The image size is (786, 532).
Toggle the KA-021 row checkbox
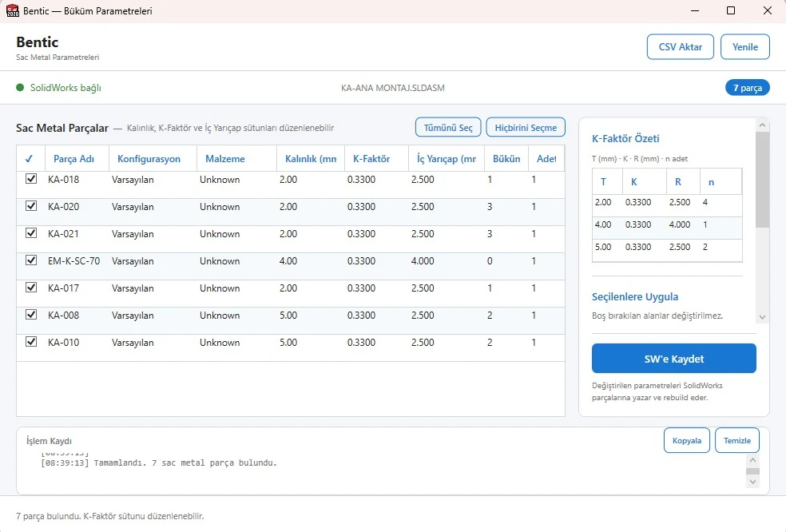tap(31, 232)
